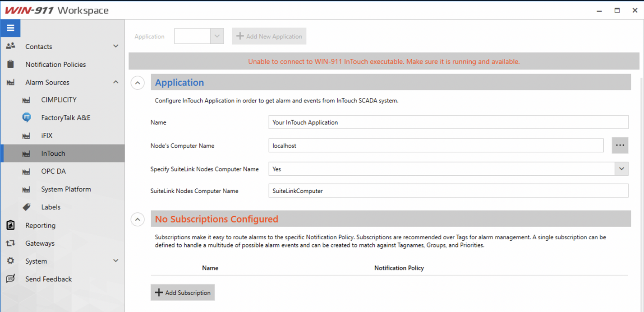The width and height of the screenshot is (644, 312).
Task: Open Send Feedback
Action: click(x=62, y=279)
